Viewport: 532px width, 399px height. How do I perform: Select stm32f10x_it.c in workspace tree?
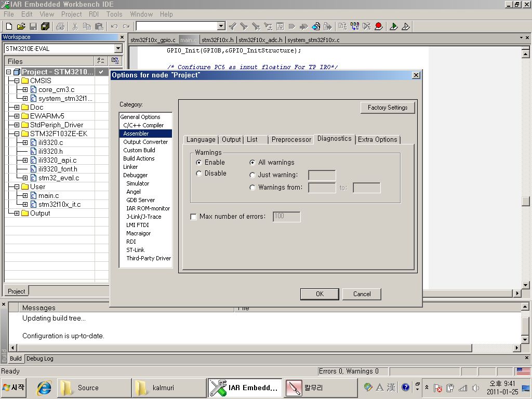(x=59, y=204)
